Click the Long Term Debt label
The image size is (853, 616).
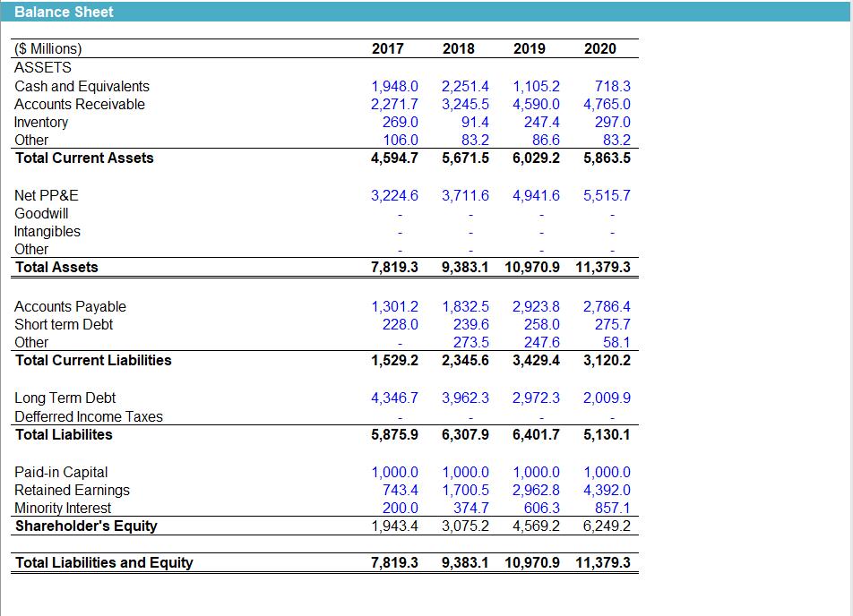[65, 398]
